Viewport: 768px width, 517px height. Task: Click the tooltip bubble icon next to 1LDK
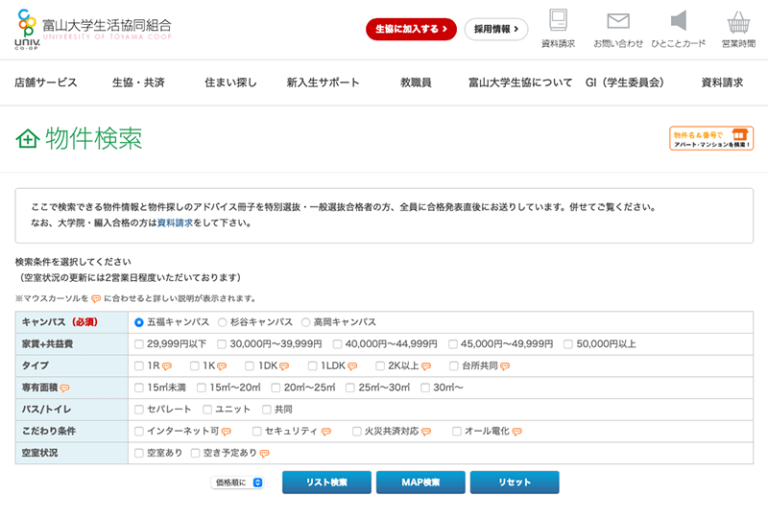pos(352,366)
